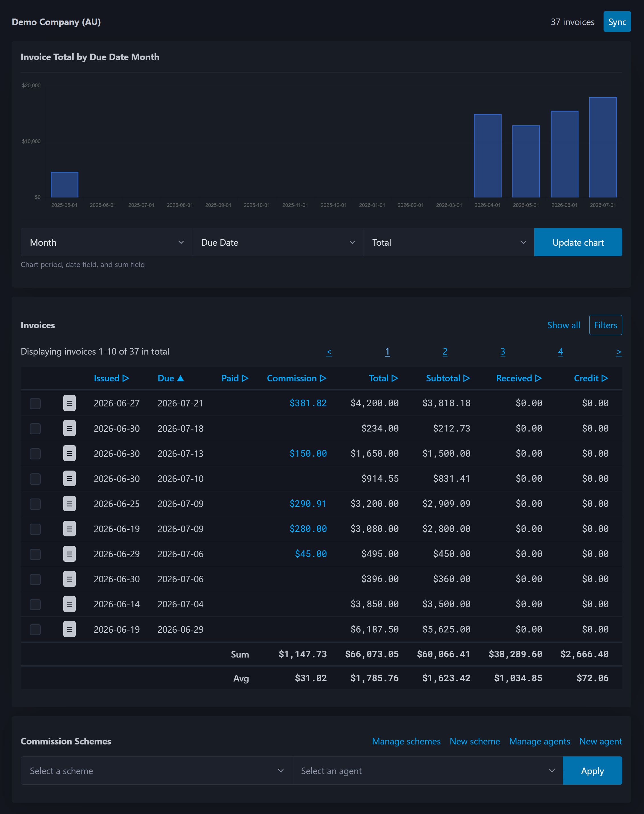Click the Update chart button
The width and height of the screenshot is (644, 814).
(578, 242)
